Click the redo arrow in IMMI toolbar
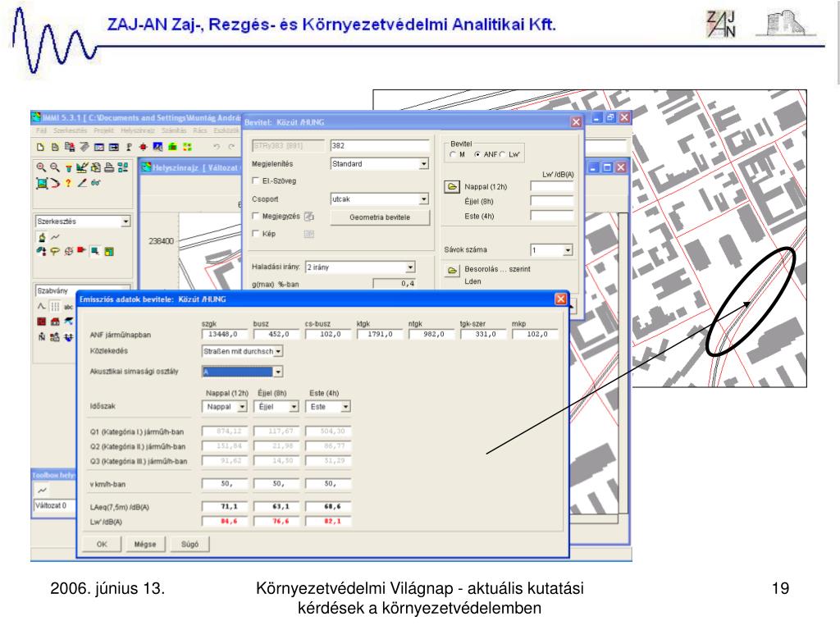 (x=231, y=147)
